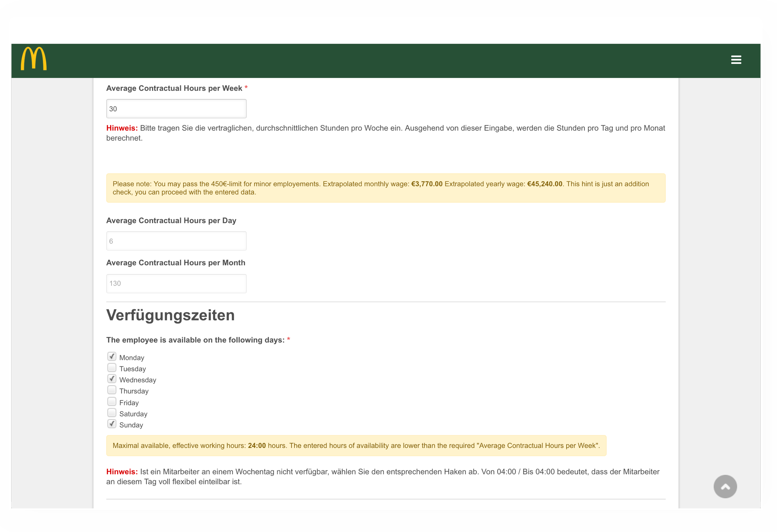Click the Tuesday label text
This screenshot has height=532, width=777.
pyautogui.click(x=133, y=369)
